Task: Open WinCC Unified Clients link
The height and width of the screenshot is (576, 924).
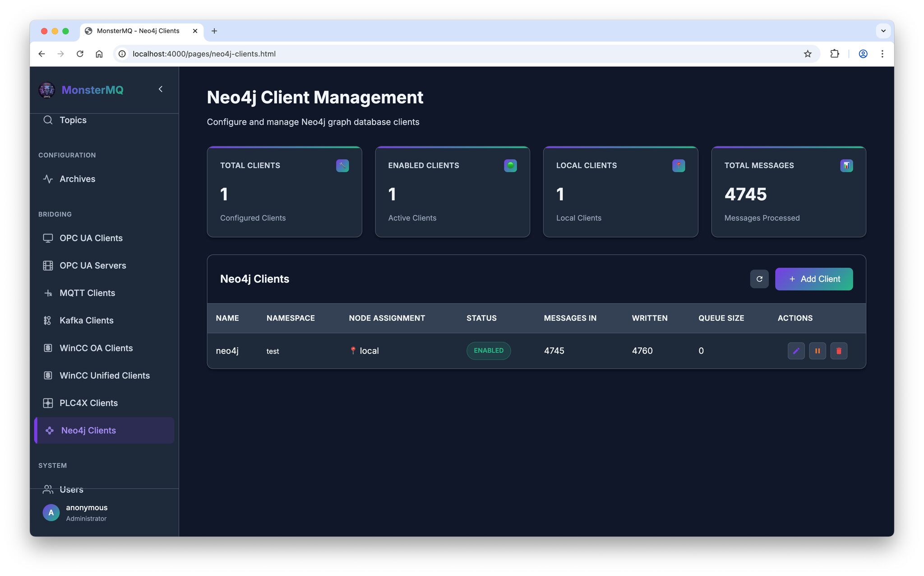Action: (104, 376)
